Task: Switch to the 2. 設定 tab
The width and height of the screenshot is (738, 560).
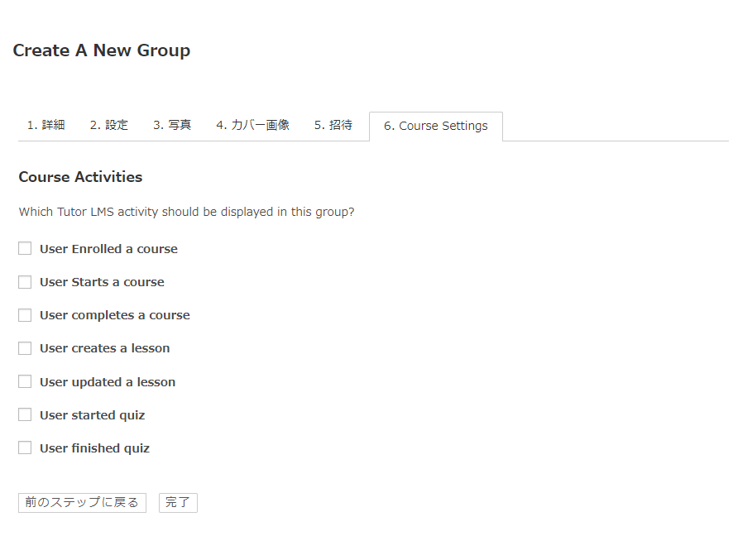Action: click(109, 125)
